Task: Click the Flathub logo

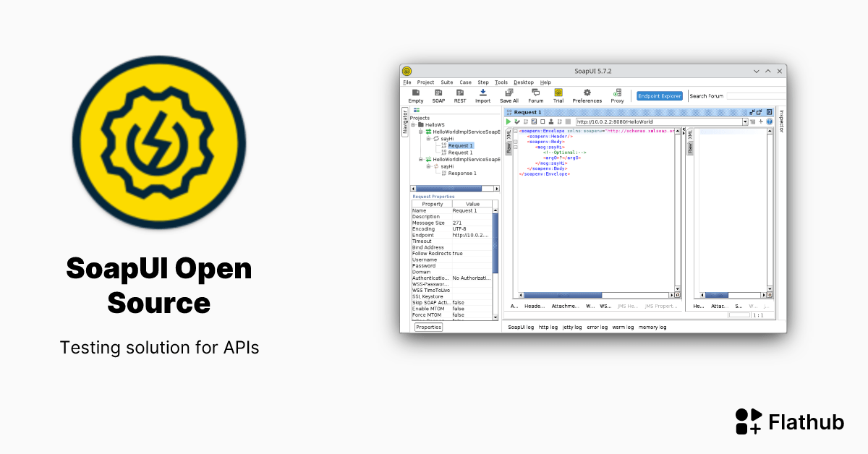Action: tap(789, 421)
